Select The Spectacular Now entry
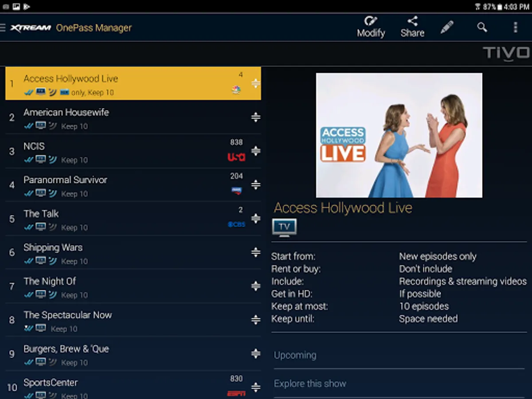Viewport: 532px width, 399px height. click(133, 320)
